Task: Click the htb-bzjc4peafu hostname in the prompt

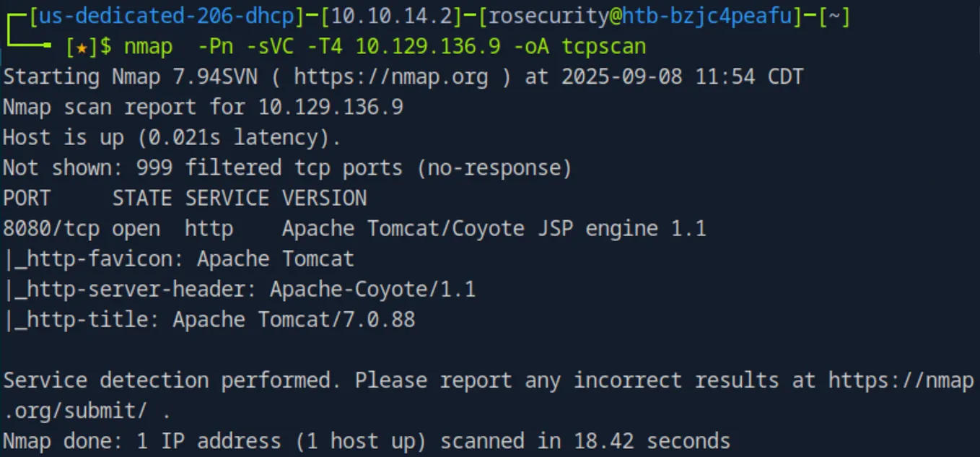Action: [x=707, y=17]
